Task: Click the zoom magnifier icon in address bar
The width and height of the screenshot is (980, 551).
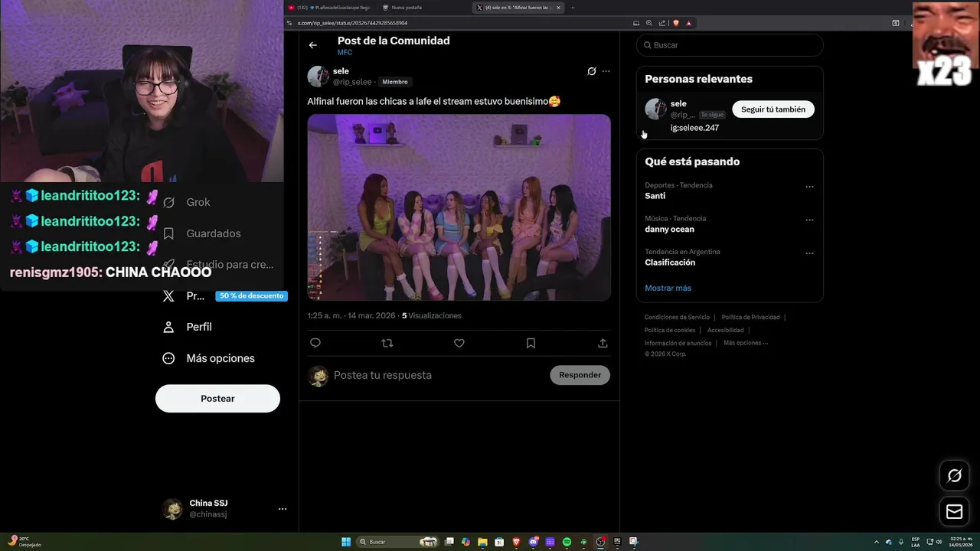Action: coord(649,23)
